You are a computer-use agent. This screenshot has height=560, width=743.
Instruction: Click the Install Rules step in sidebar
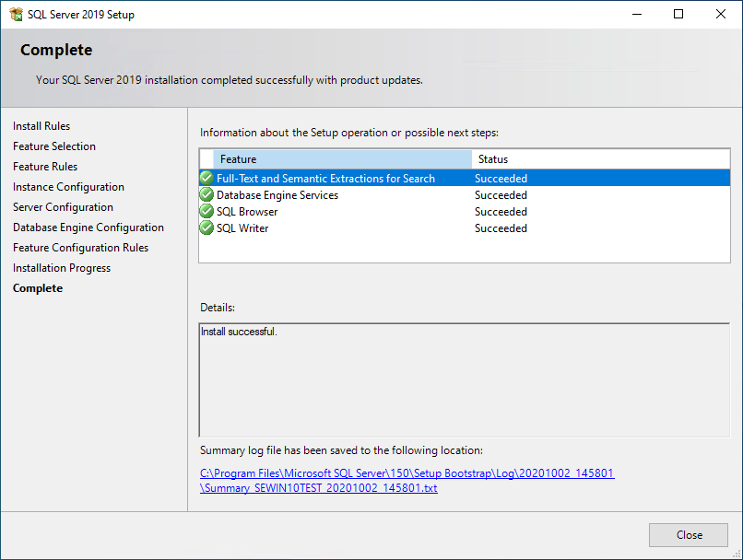pos(41,126)
